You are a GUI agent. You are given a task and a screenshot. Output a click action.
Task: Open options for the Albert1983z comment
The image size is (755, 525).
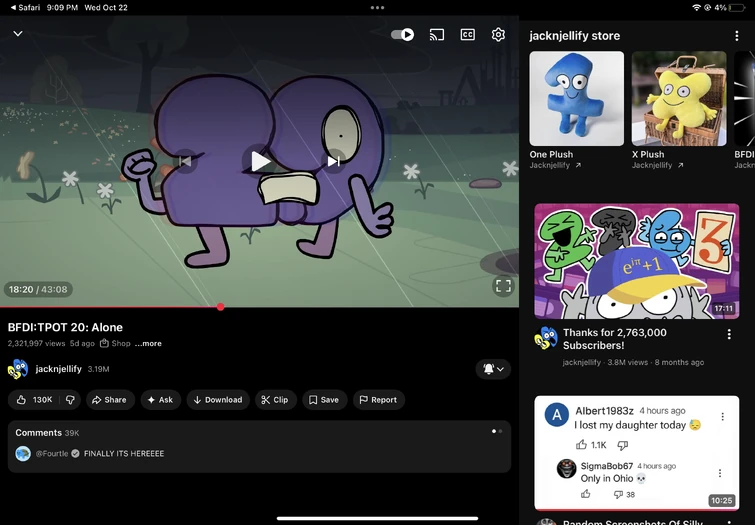coord(722,417)
